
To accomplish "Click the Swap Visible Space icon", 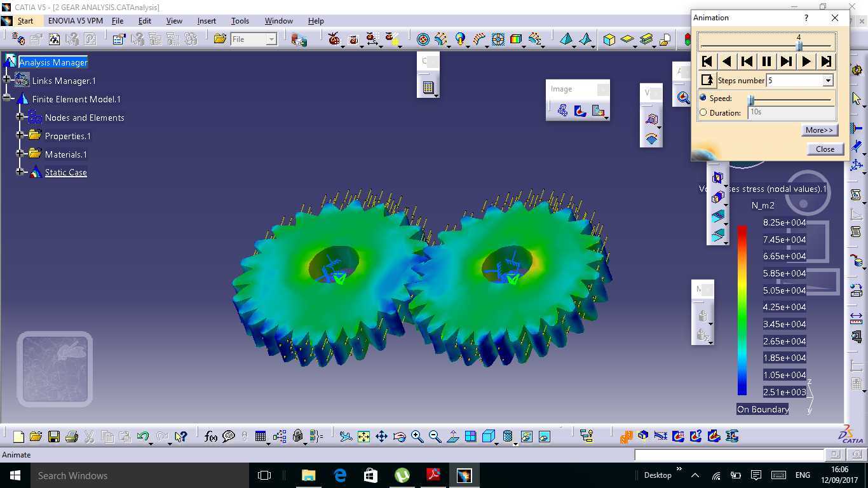I will point(544,437).
